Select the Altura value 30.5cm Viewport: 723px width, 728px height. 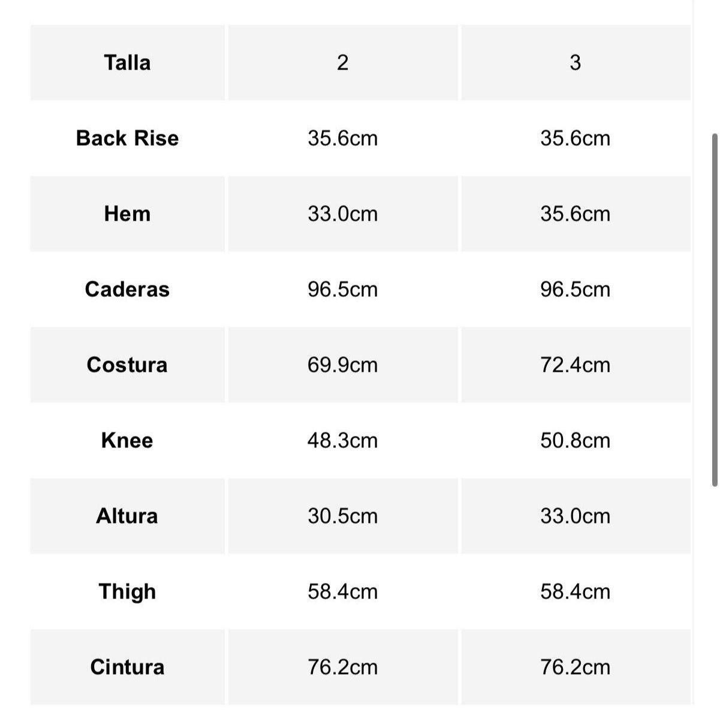click(342, 516)
